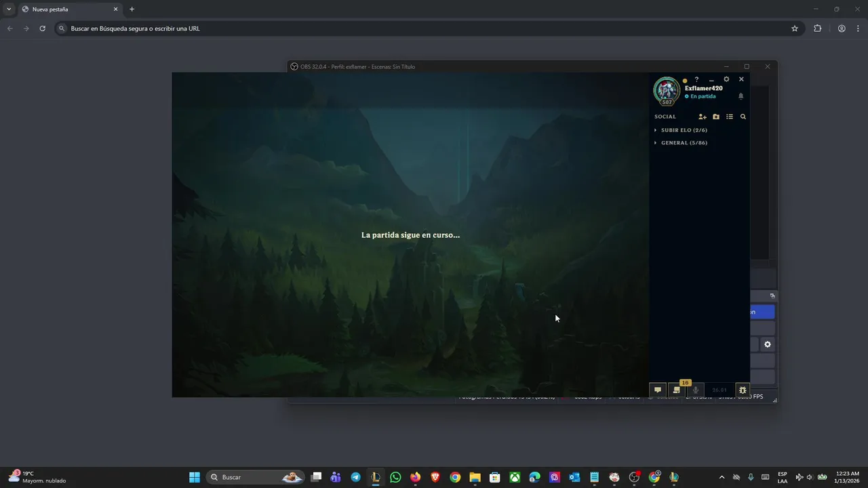Open Telegram from the taskbar
The image size is (868, 488).
point(356,477)
